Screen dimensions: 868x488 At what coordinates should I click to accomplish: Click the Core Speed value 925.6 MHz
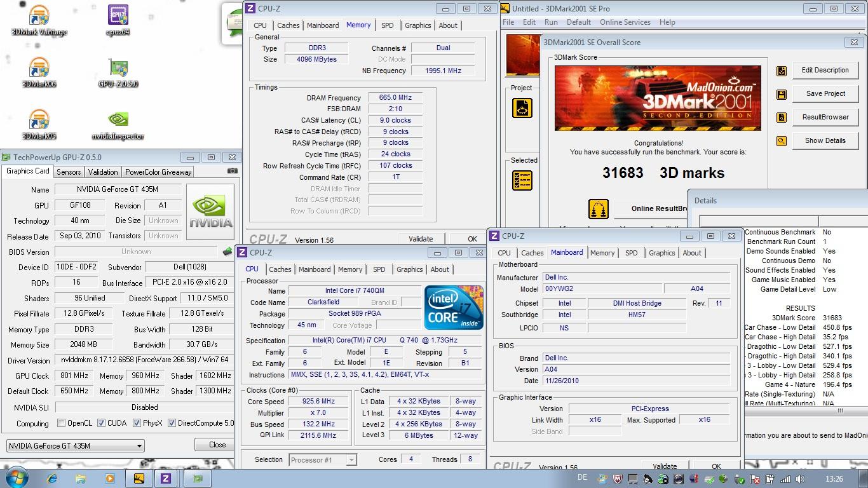[319, 402]
